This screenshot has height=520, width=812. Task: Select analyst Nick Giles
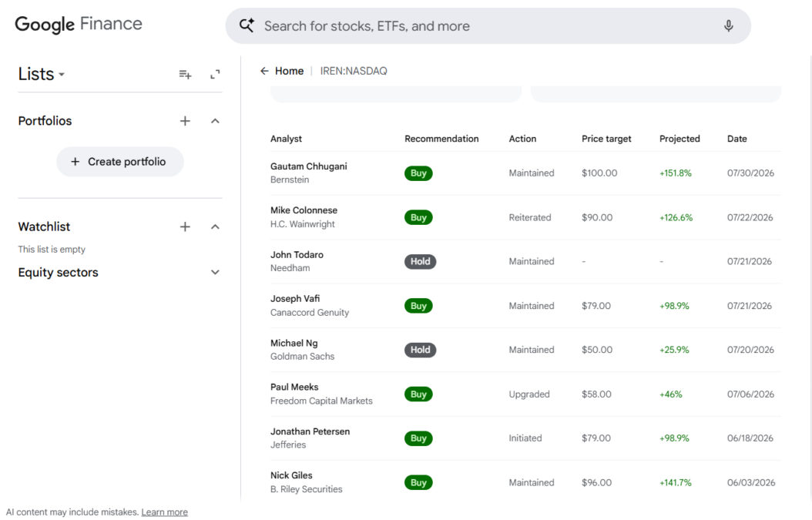(291, 475)
